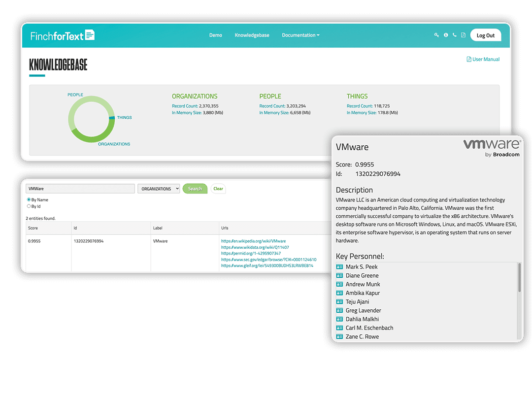Click the Log Out button

[486, 35]
